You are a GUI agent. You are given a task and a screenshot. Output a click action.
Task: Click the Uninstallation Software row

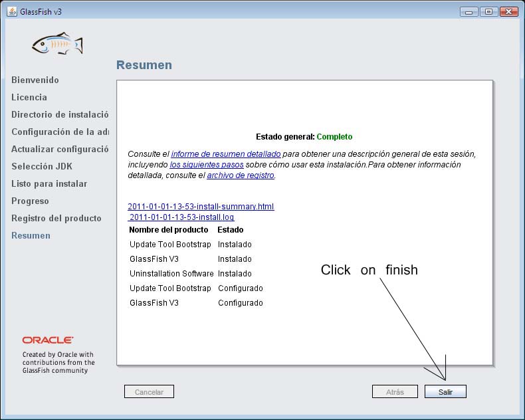click(x=191, y=274)
